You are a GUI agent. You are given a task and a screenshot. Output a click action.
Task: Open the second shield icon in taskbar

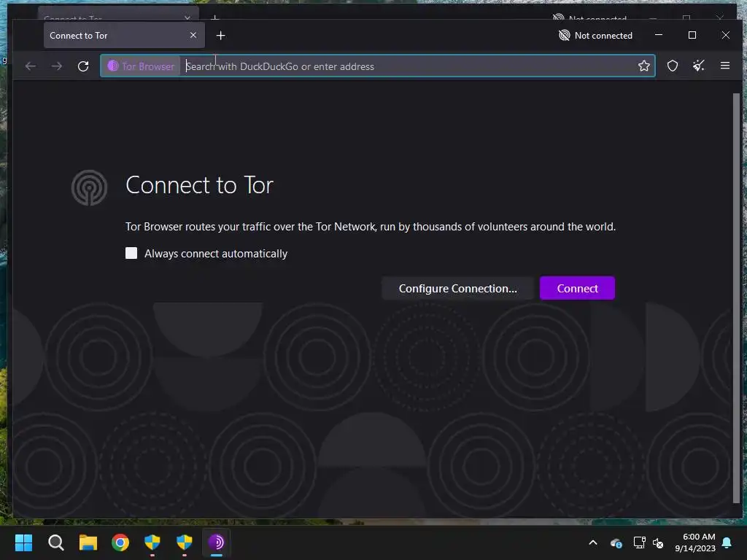[184, 542]
